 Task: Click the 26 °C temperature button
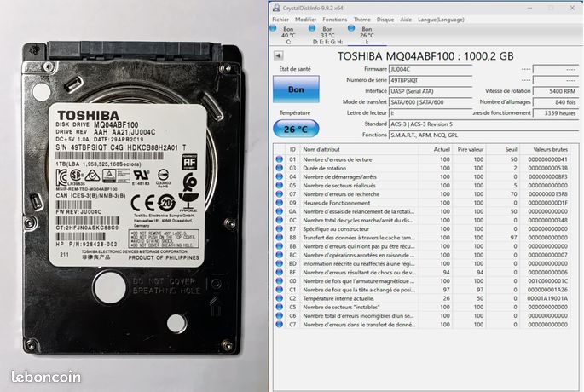296,130
